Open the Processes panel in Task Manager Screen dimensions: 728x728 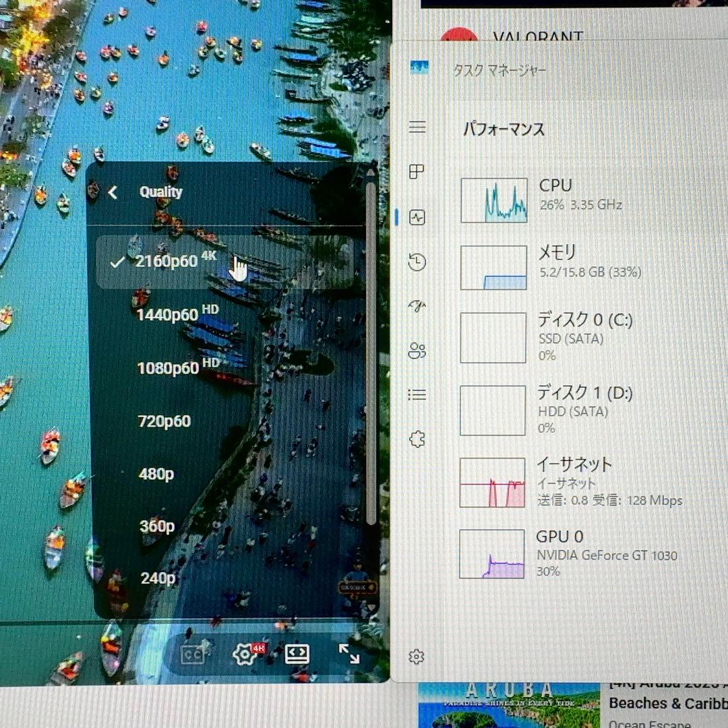click(x=417, y=172)
